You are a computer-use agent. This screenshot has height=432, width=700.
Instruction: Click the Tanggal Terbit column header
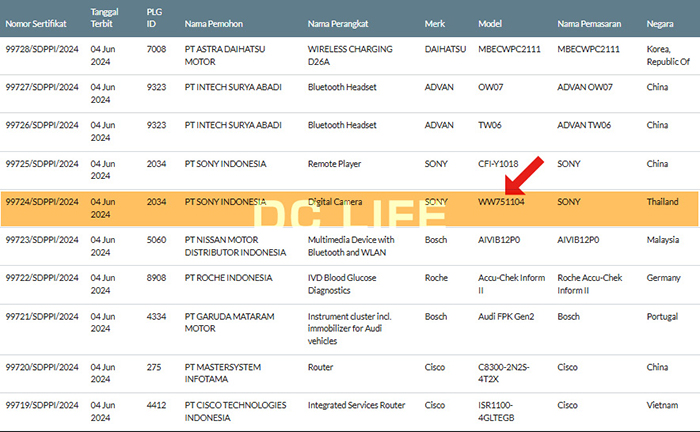click(x=104, y=18)
